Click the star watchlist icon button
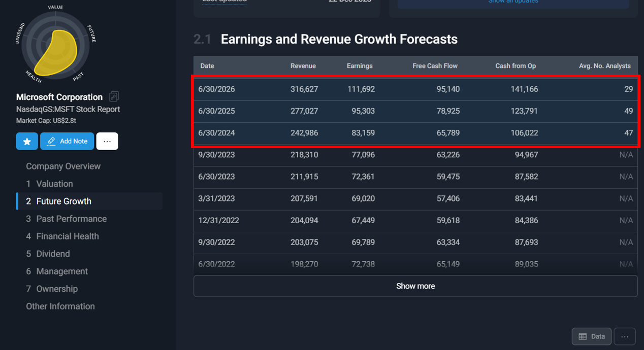This screenshot has width=644, height=350. pyautogui.click(x=27, y=142)
